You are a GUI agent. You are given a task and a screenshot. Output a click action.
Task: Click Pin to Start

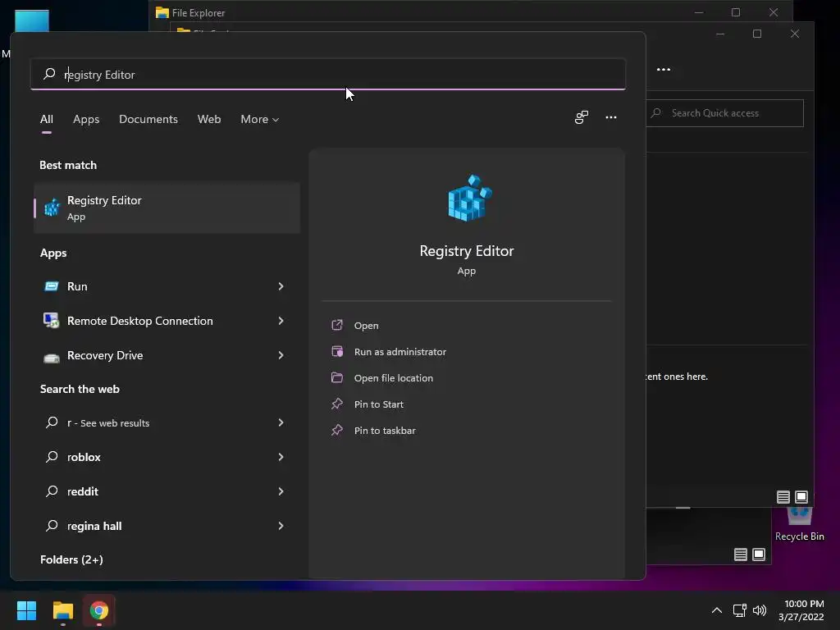379,404
